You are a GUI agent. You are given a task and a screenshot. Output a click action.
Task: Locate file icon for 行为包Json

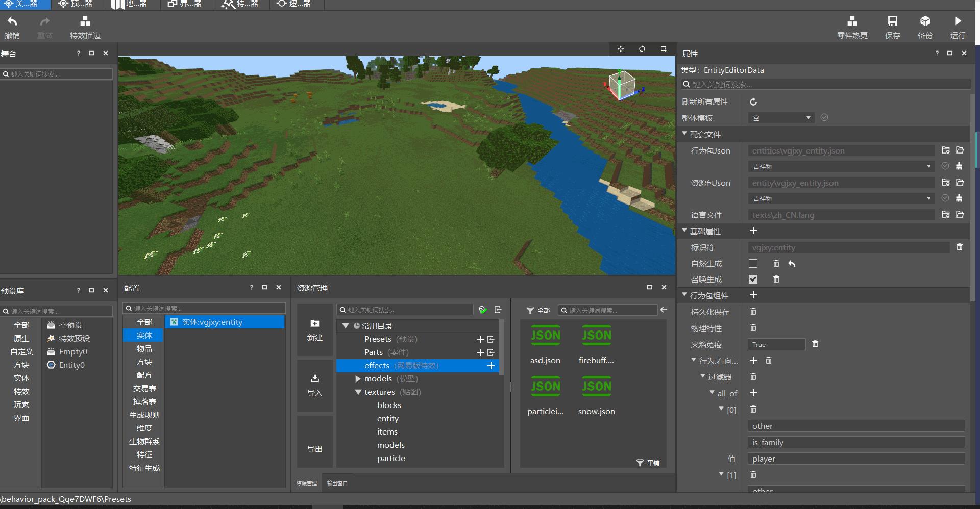(x=946, y=150)
